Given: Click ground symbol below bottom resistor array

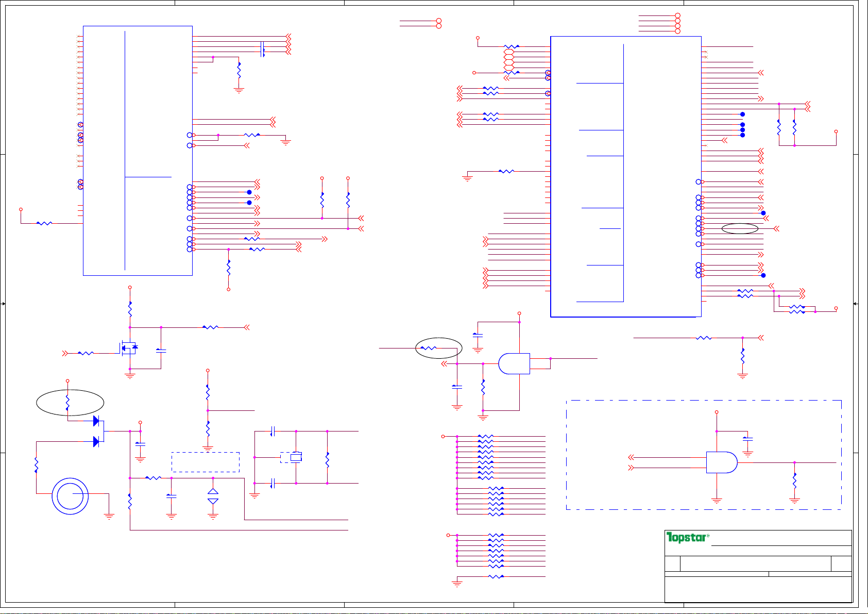Looking at the screenshot, I should 457,584.
